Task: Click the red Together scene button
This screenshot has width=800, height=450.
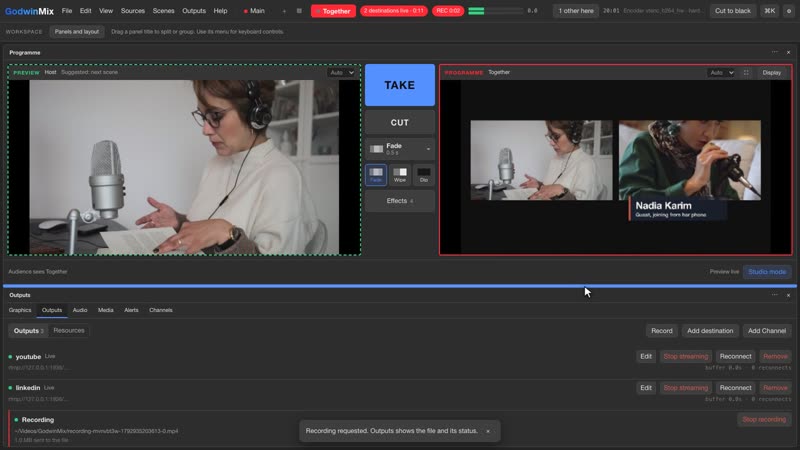Action: point(333,11)
